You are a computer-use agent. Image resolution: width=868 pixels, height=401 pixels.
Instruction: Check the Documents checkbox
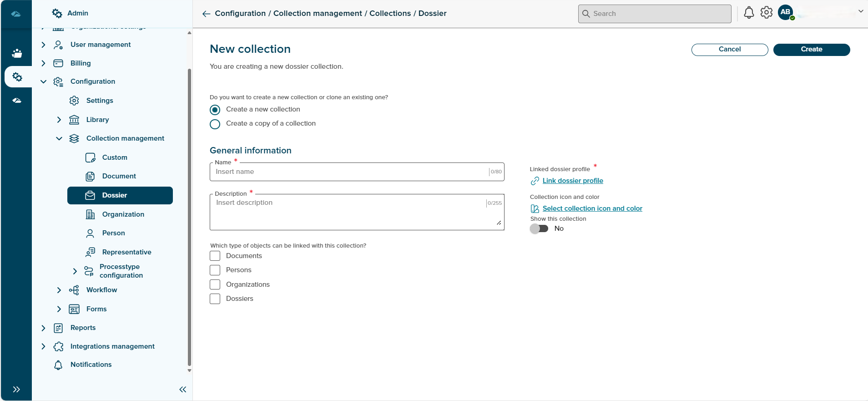point(215,256)
